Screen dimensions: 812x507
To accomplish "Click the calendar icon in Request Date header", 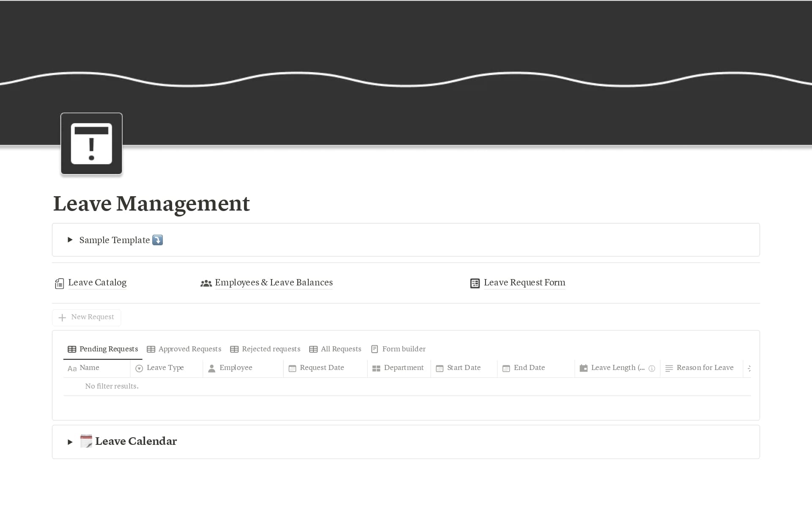I will [x=292, y=368].
